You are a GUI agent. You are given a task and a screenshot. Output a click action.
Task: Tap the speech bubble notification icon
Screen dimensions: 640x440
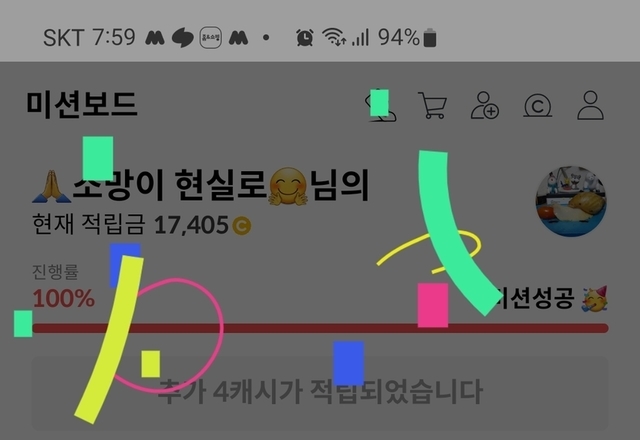point(182,38)
